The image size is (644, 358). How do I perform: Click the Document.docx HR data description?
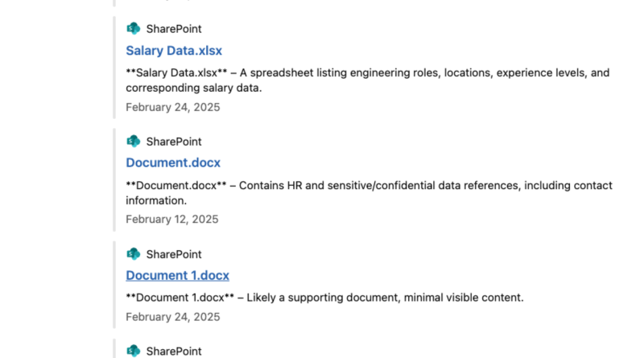pyautogui.click(x=369, y=193)
